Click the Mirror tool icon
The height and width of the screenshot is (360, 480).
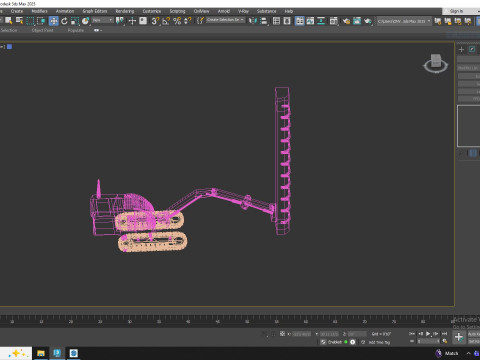click(x=252, y=21)
